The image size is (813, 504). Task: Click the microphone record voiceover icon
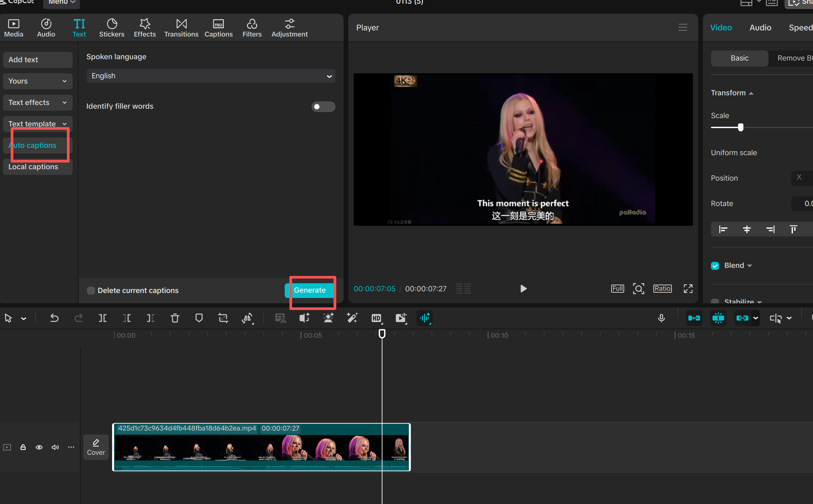point(661,318)
